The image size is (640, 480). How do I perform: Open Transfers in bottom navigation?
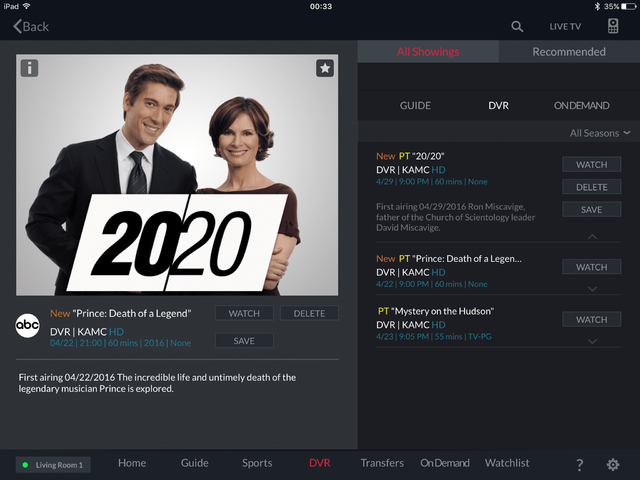click(382, 463)
